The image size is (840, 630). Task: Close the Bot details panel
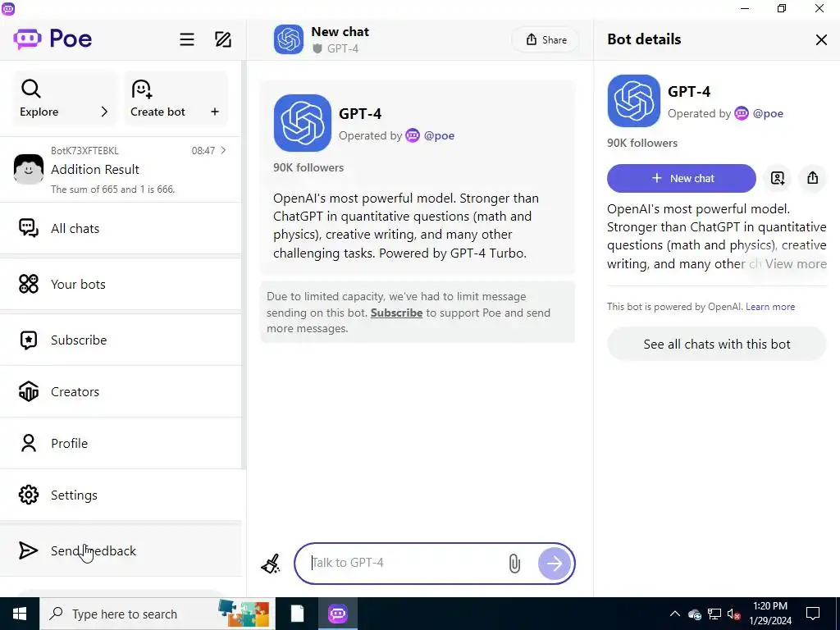[821, 39]
